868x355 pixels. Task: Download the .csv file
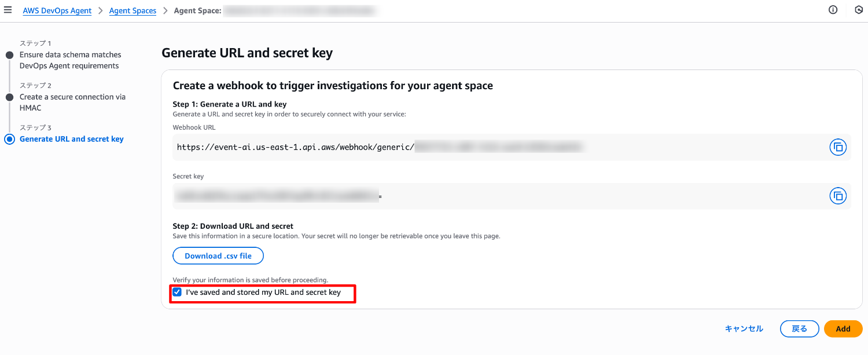tap(218, 256)
